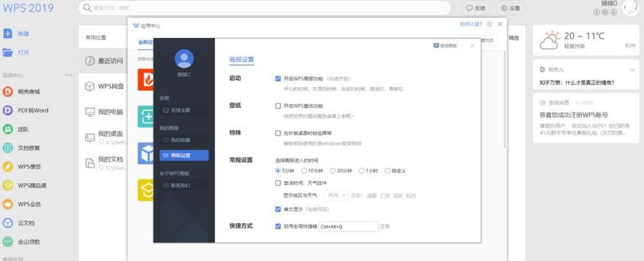Screen dimensions: 644x261
Task: Select the 10分钟 radio option
Action: [x=304, y=171]
